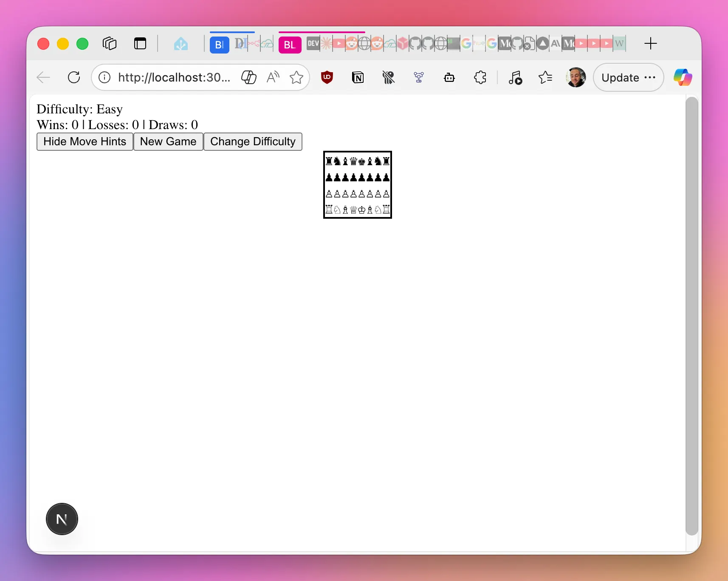Image resolution: width=728 pixels, height=581 pixels.
Task: Open the user profile avatar menu
Action: click(576, 77)
